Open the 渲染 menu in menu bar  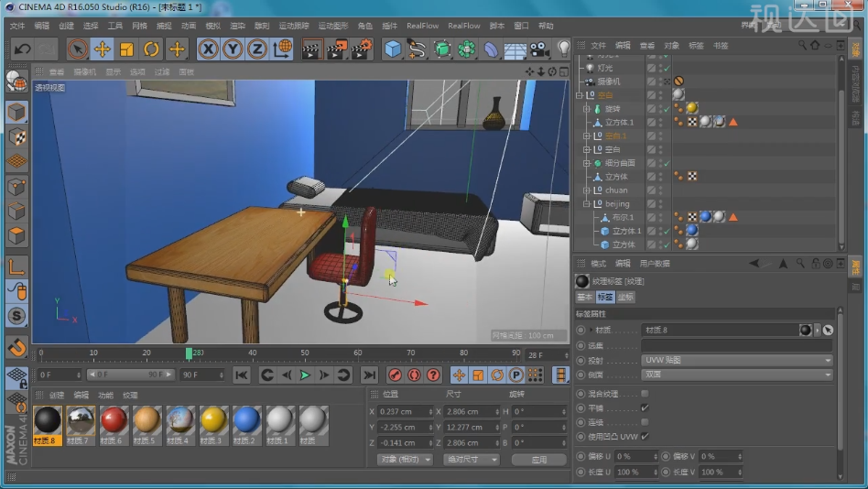[237, 26]
